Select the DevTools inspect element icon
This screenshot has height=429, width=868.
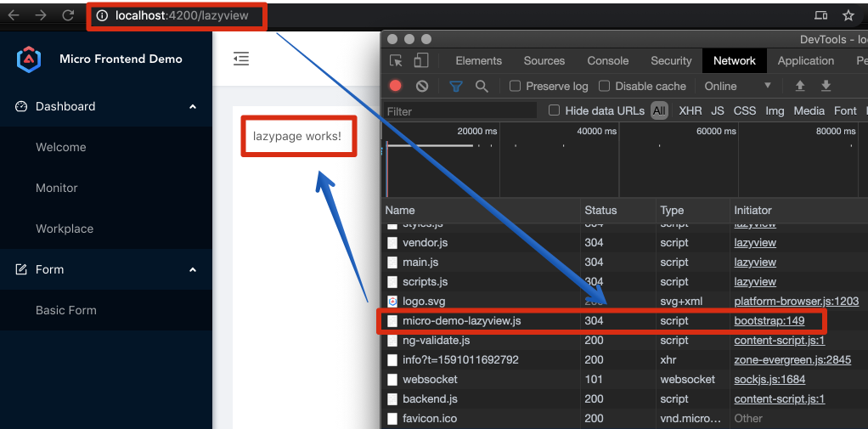pos(396,61)
